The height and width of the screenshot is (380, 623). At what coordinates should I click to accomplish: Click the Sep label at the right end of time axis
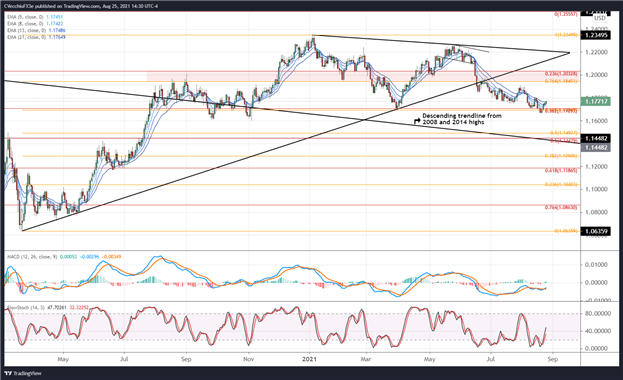553,359
